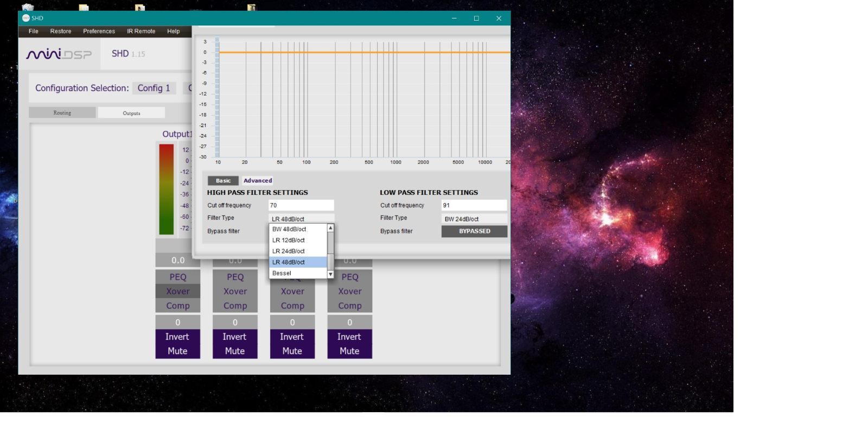
Task: Open Comp for the third output column
Action: pos(292,306)
